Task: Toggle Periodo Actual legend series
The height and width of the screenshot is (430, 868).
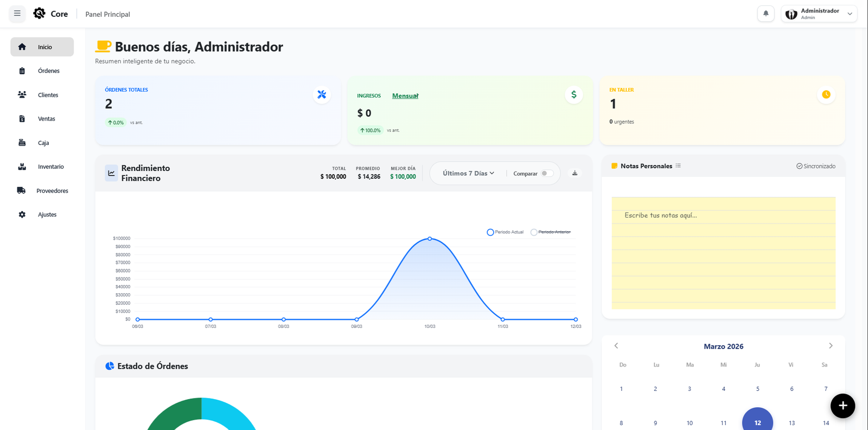Action: (x=505, y=232)
